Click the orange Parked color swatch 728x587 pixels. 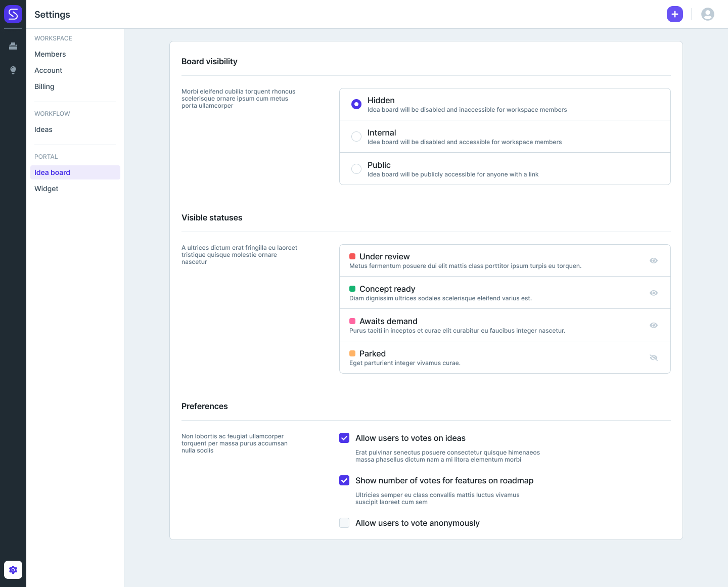[352, 353]
